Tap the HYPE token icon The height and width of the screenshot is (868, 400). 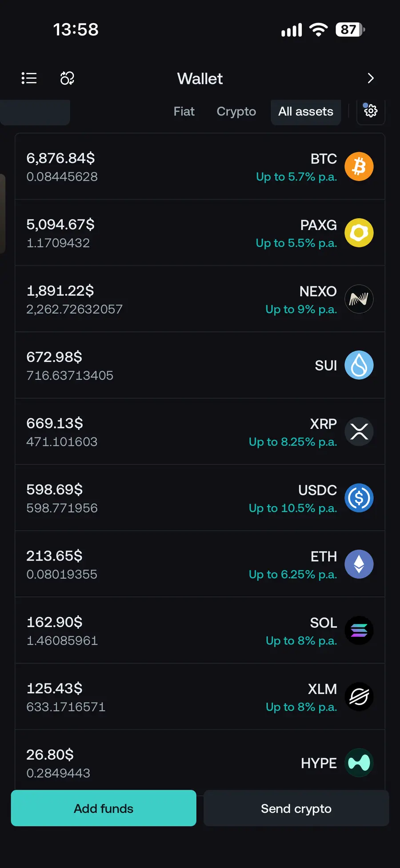click(359, 763)
